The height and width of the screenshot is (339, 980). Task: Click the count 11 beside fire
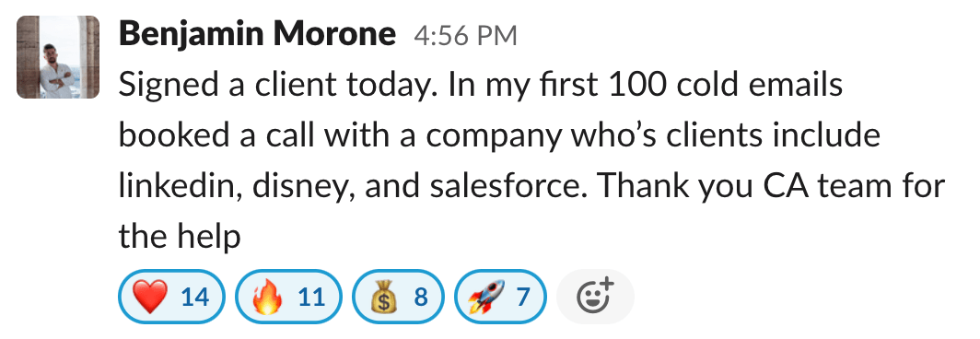click(x=311, y=298)
